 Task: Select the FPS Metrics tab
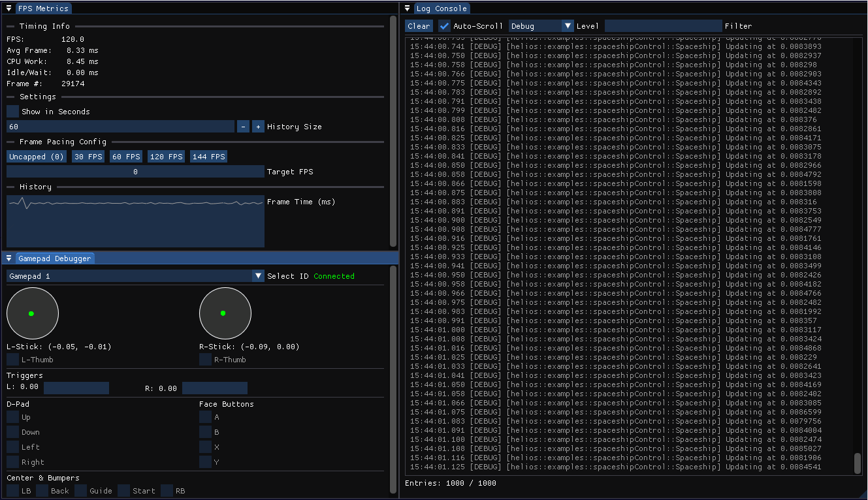(43, 8)
